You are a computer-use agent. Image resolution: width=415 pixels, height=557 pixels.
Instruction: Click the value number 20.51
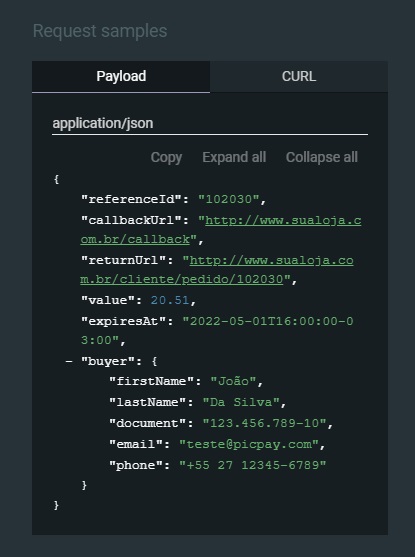pos(170,301)
